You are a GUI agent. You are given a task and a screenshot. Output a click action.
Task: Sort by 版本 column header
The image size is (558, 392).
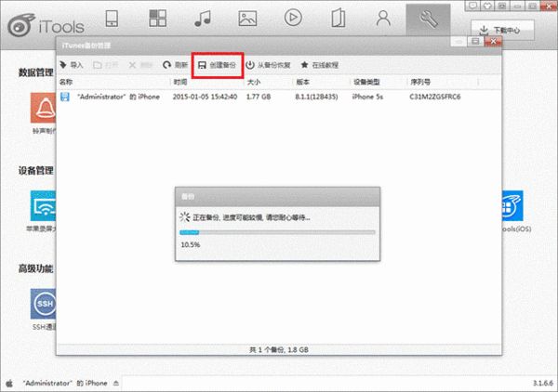click(303, 82)
